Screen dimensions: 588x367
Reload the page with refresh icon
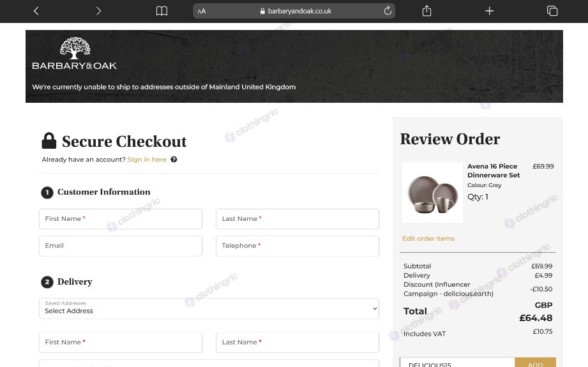click(388, 10)
